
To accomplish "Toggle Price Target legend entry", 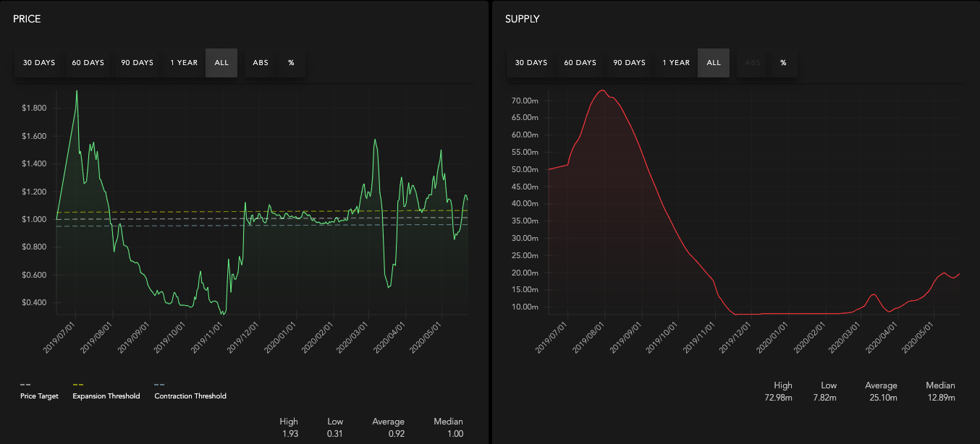I will coord(39,396).
